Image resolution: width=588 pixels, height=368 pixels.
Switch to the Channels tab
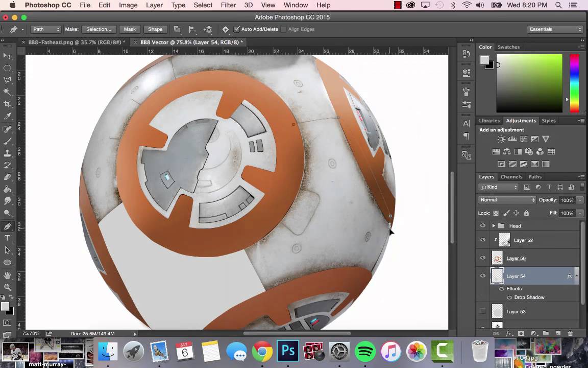(x=511, y=176)
